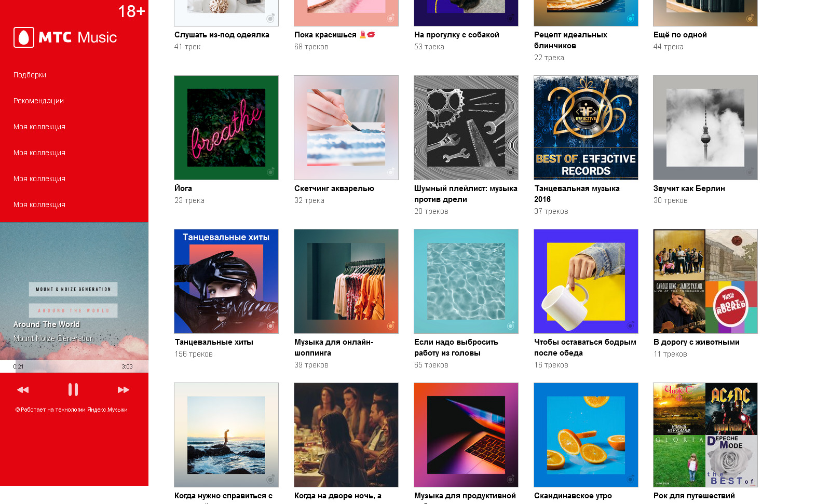This screenshot has width=830, height=504.
Task: Click the MTC Music logo
Action: click(x=65, y=37)
